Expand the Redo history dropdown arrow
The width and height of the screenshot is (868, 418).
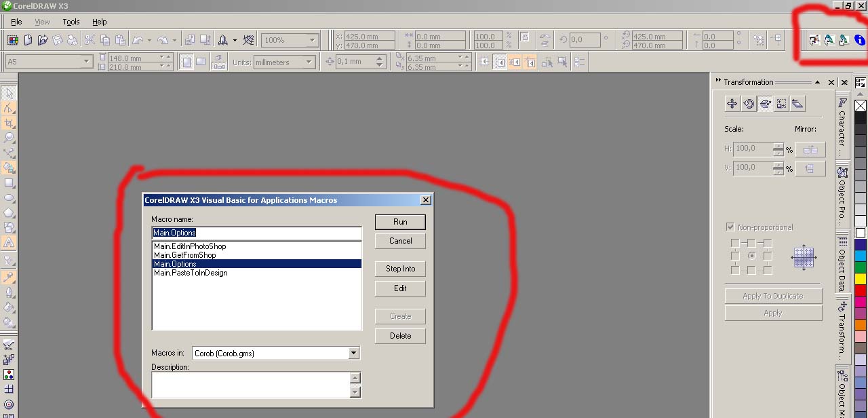click(x=174, y=40)
